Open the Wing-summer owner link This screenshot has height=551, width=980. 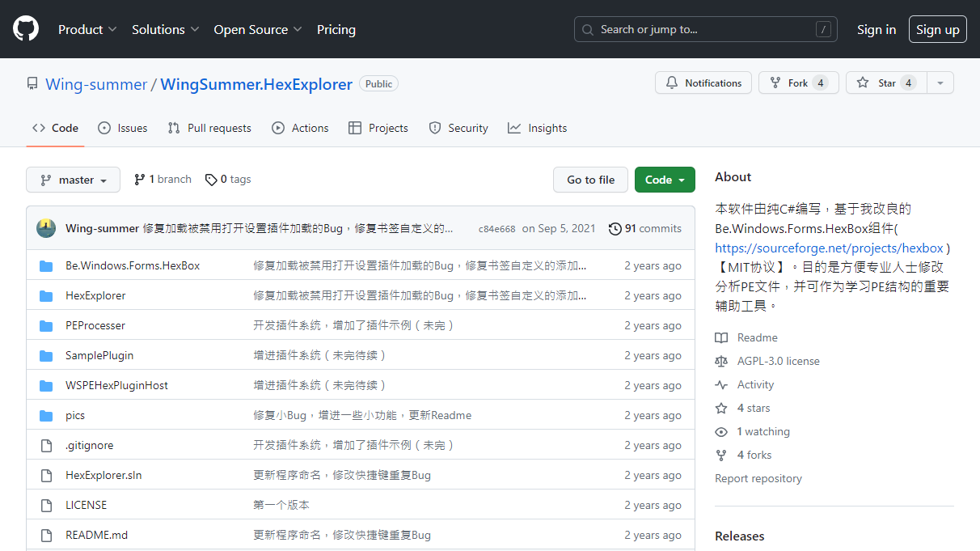pos(96,84)
